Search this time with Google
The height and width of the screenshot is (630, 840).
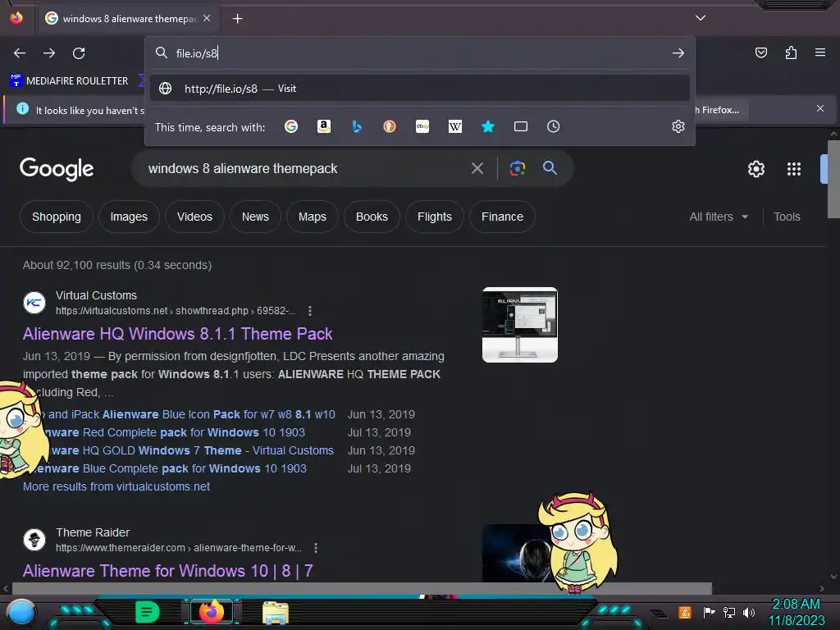(x=291, y=126)
